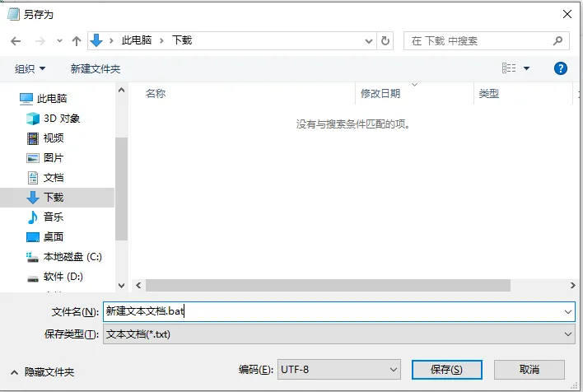583x392 pixels.
Task: Select 此电脑 in the address breadcrumb
Action: [137, 40]
